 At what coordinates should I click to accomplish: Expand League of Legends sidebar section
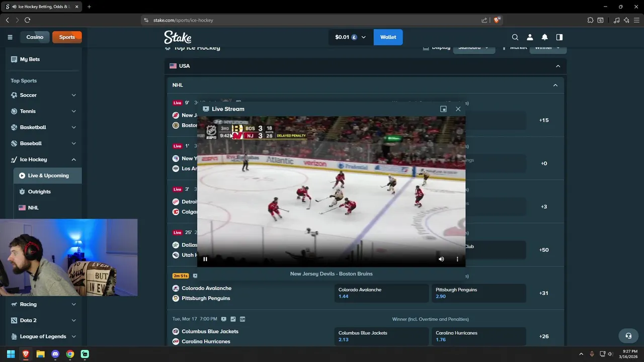click(73, 336)
